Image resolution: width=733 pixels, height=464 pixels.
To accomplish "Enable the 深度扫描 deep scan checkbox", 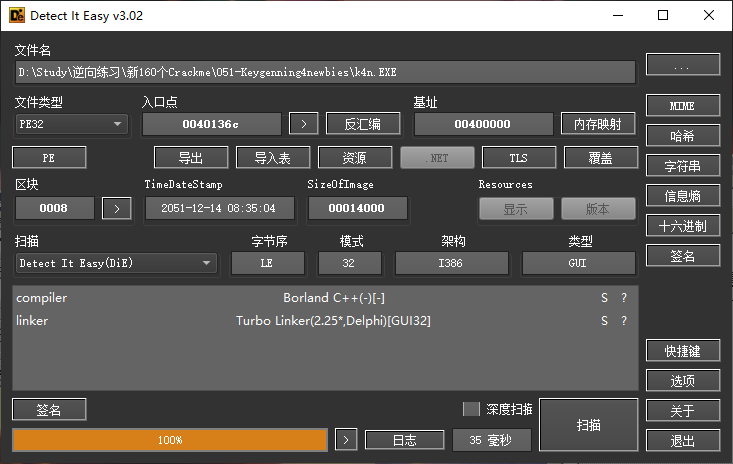I will pyautogui.click(x=472, y=409).
